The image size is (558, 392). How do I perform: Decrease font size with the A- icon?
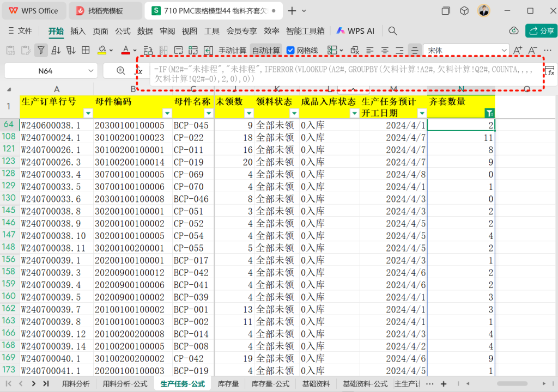532,50
